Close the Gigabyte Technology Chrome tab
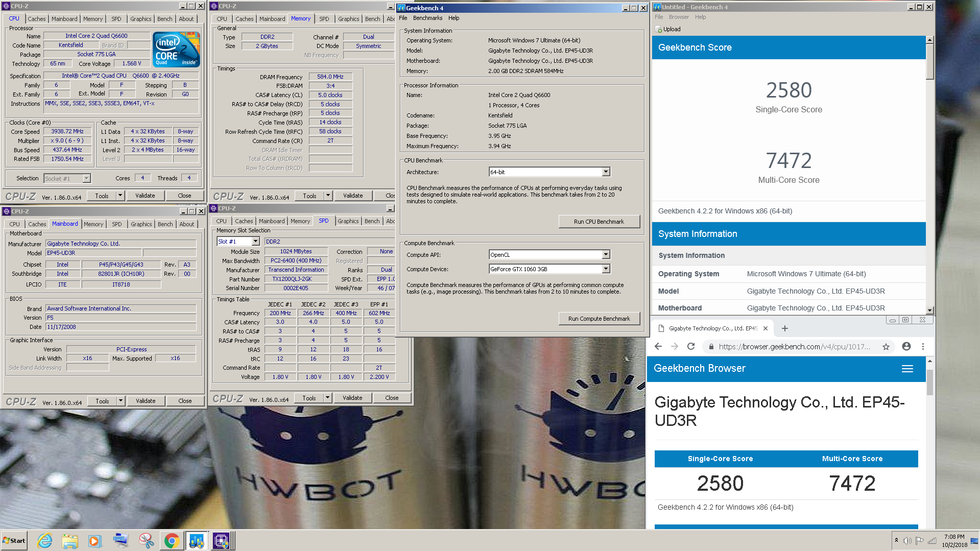The width and height of the screenshot is (980, 551). [766, 328]
